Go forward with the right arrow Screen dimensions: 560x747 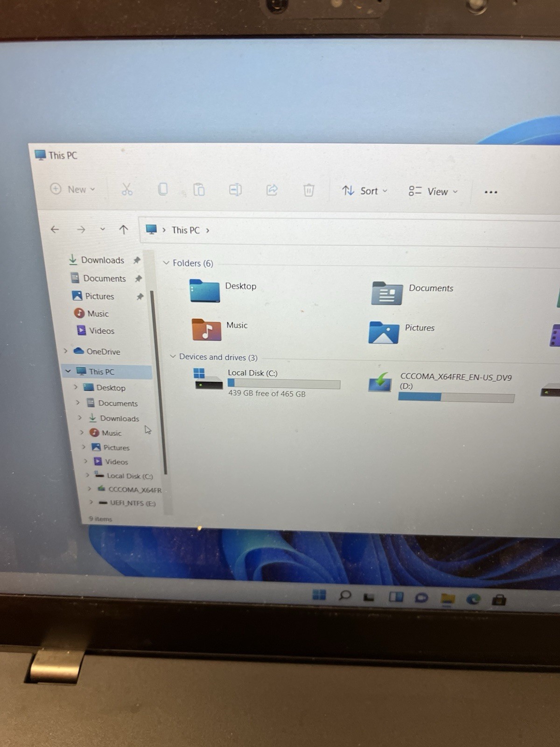click(x=81, y=229)
